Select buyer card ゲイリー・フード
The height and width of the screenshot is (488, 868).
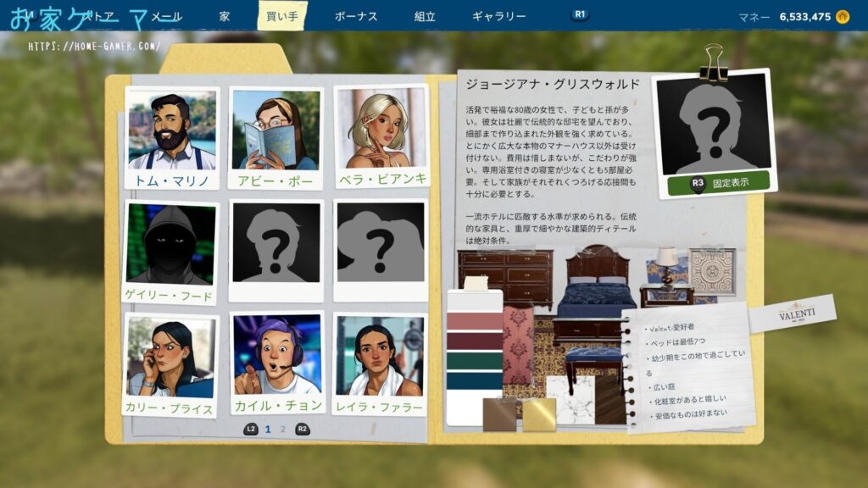tap(170, 252)
